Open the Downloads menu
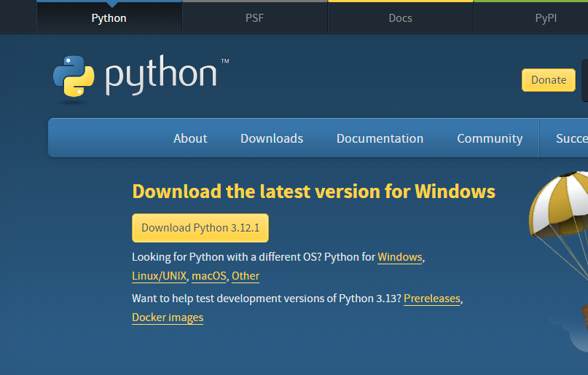This screenshot has height=375, width=588. (x=272, y=138)
